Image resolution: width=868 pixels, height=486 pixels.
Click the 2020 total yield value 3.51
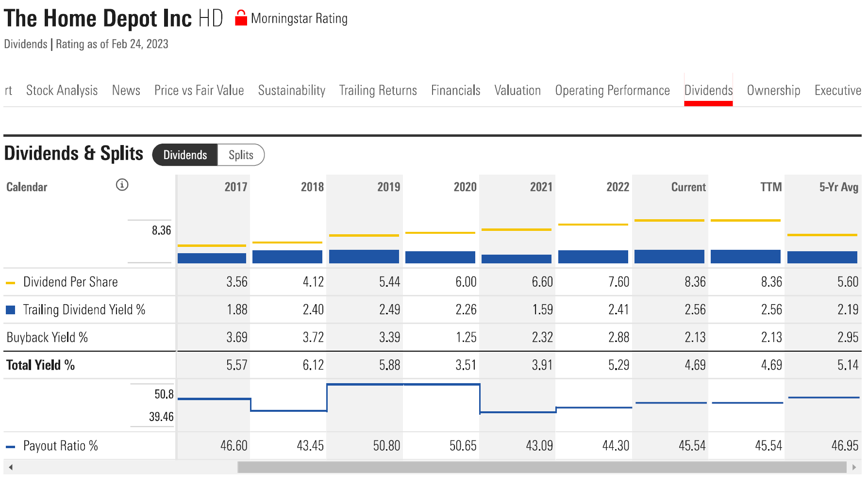click(x=466, y=365)
